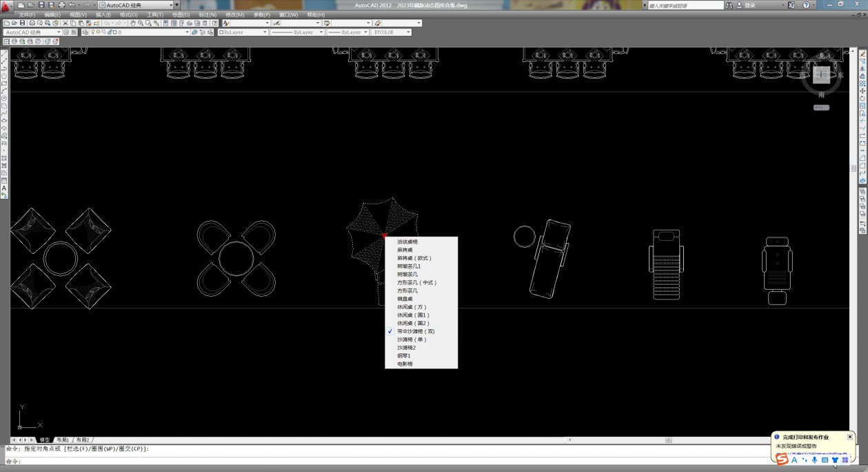Click the binoculars search icon
The image size is (868, 472).
729,5
